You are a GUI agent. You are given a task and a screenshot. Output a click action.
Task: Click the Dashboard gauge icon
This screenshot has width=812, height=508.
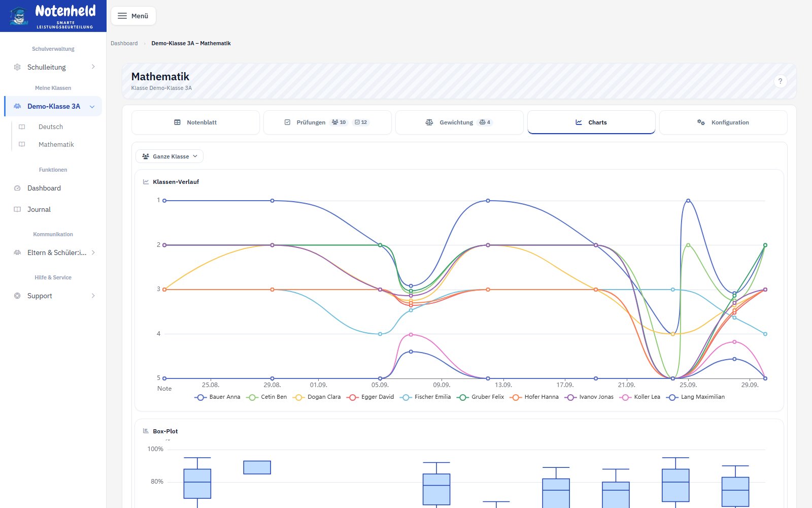(x=17, y=188)
